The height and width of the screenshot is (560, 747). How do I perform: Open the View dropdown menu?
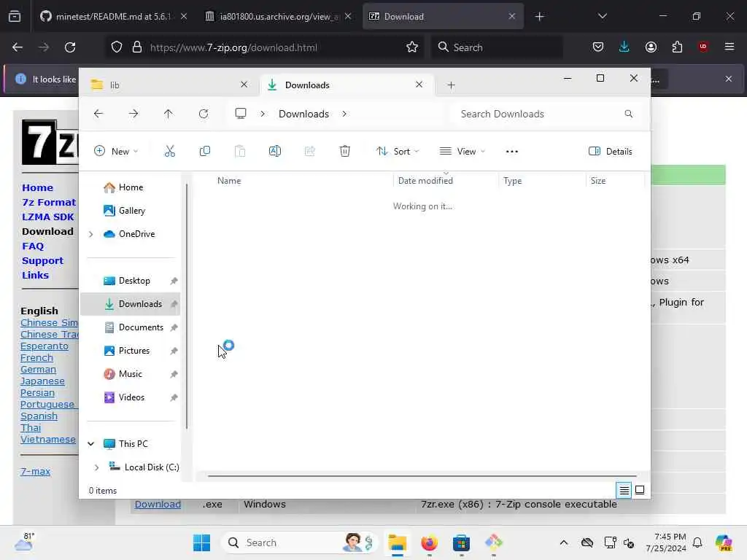[x=462, y=152]
